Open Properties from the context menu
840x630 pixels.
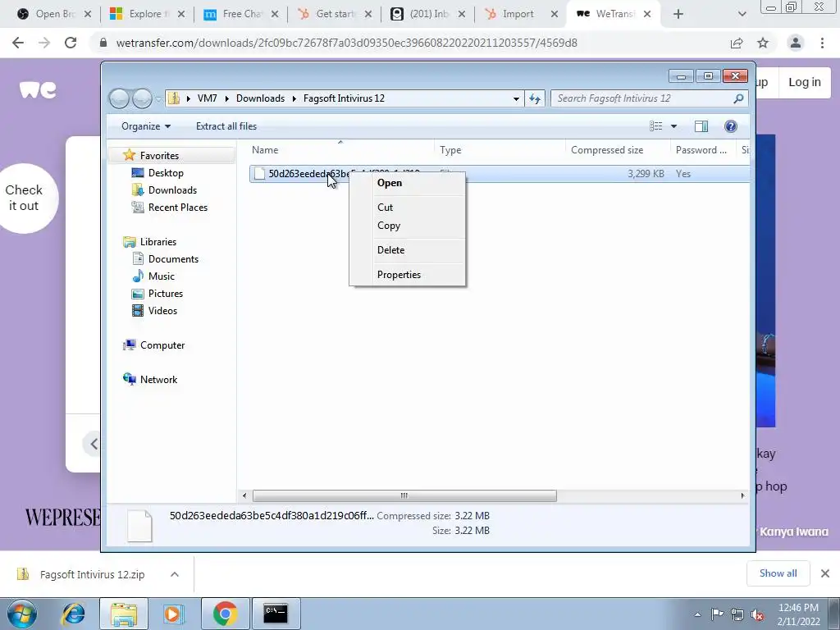(x=399, y=275)
